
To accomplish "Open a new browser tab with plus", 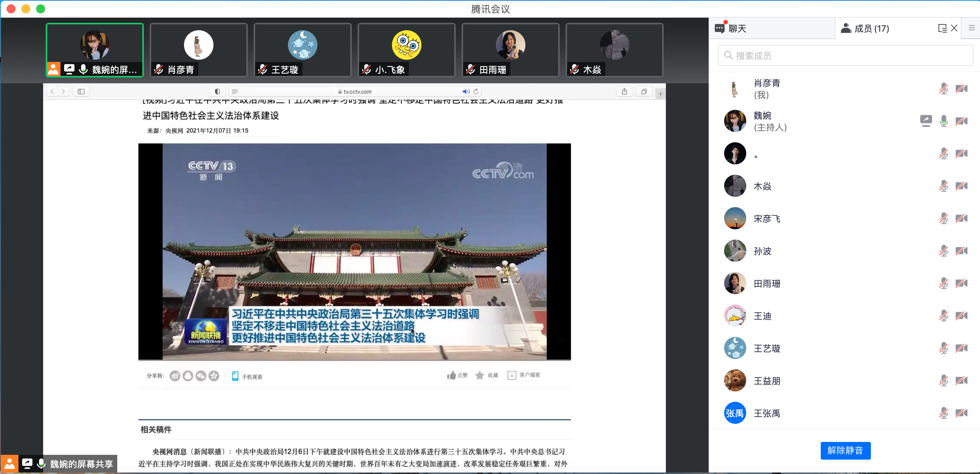I will tap(660, 94).
